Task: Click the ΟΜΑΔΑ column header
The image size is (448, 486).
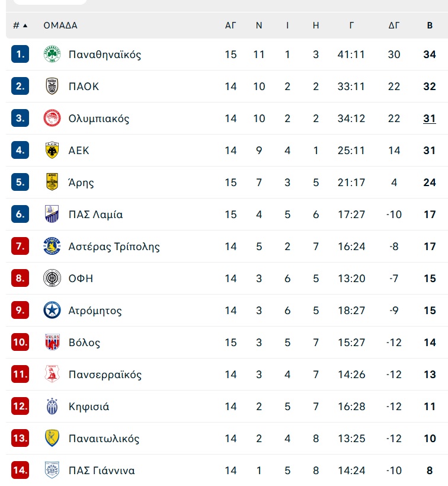Action: [x=60, y=25]
